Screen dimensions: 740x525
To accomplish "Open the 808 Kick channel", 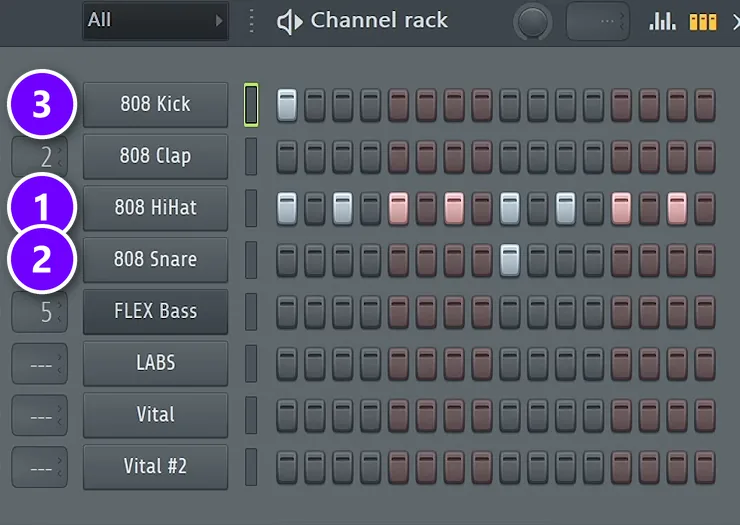I will [x=155, y=105].
